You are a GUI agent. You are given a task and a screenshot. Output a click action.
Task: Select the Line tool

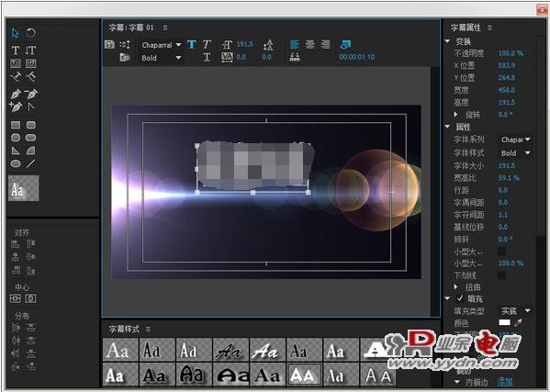click(x=31, y=163)
